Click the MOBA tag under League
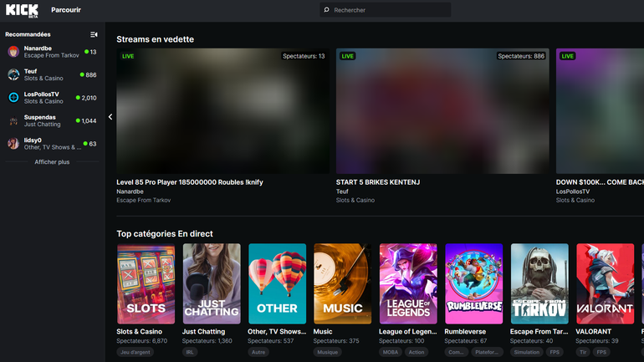Screen dimensions: 644x362 click(391, 352)
